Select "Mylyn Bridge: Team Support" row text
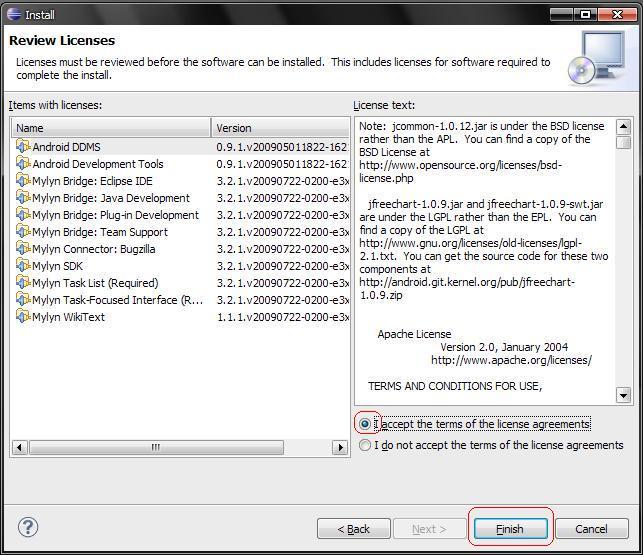This screenshot has height=555, width=643. [x=100, y=232]
